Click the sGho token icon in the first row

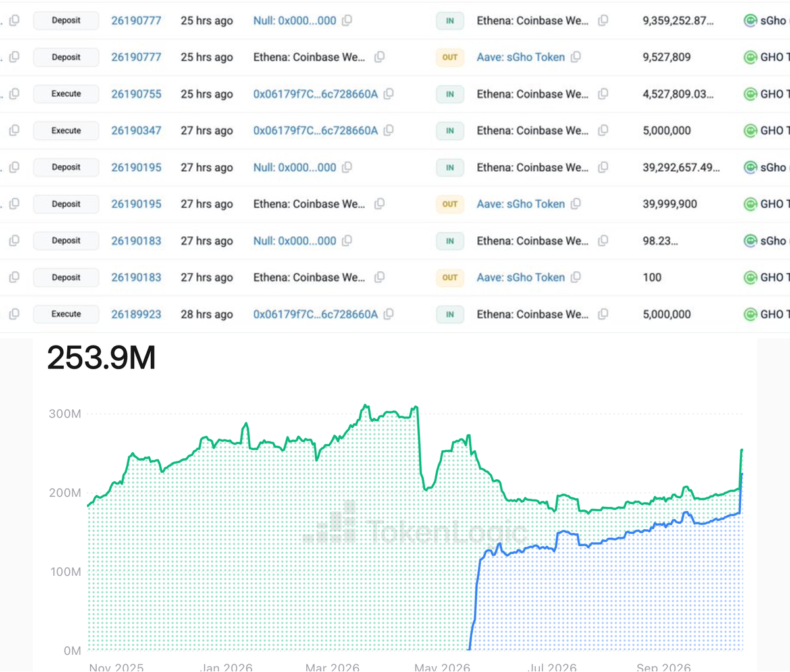(750, 20)
